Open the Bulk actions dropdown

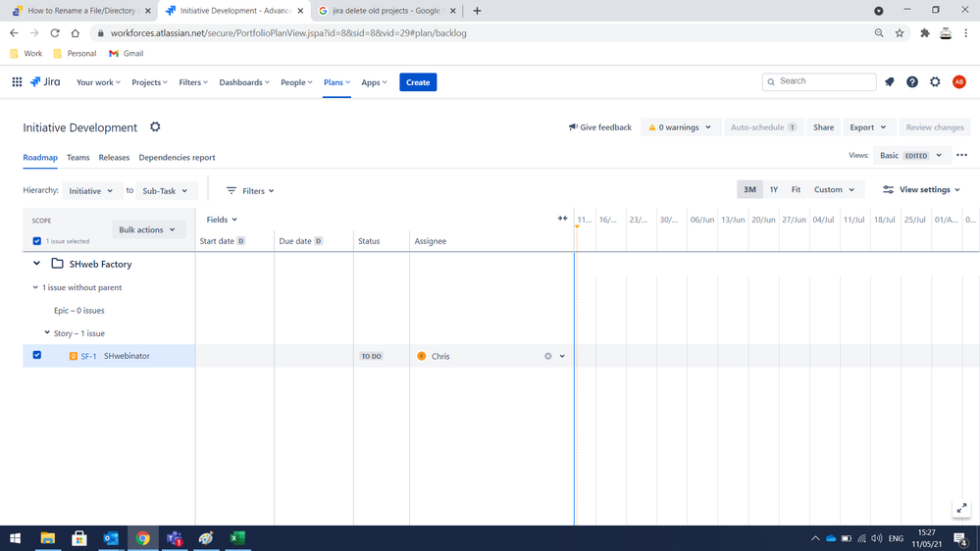coord(147,229)
